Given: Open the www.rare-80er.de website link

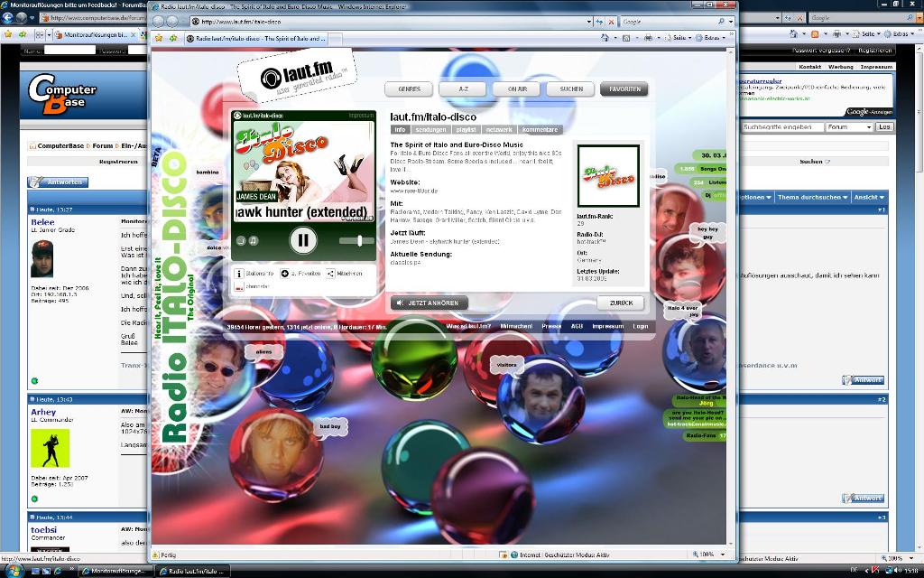Looking at the screenshot, I should coord(413,191).
